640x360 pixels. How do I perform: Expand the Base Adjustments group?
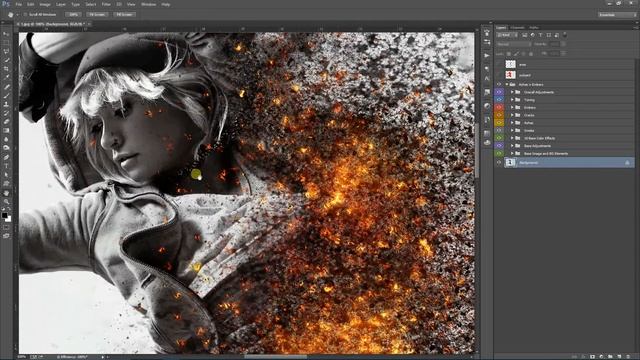click(x=512, y=146)
